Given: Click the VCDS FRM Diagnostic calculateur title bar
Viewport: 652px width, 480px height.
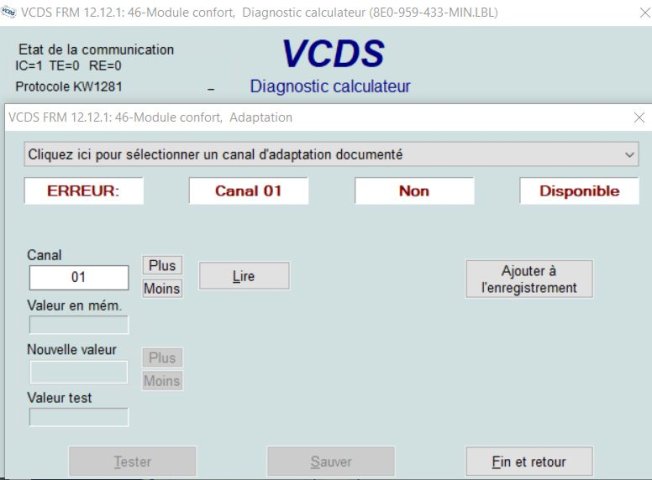Looking at the screenshot, I should [x=300, y=13].
